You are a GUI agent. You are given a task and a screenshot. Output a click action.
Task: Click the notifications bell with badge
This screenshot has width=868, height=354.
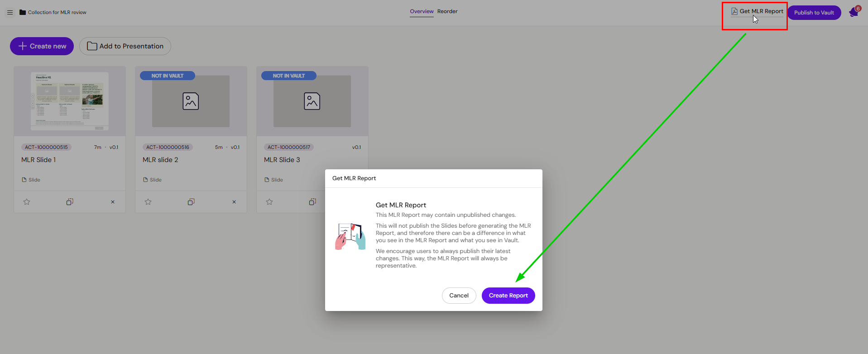[x=854, y=12]
